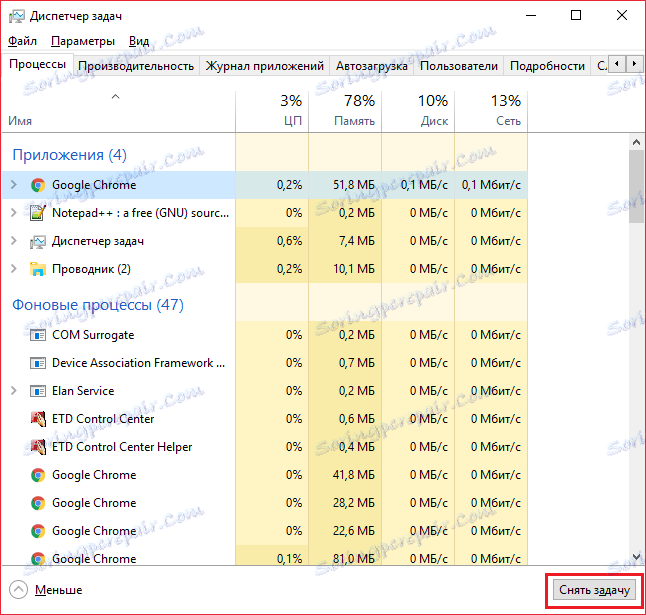This screenshot has width=646, height=615.
Task: Sort processes by ЦП column header
Action: click(272, 110)
